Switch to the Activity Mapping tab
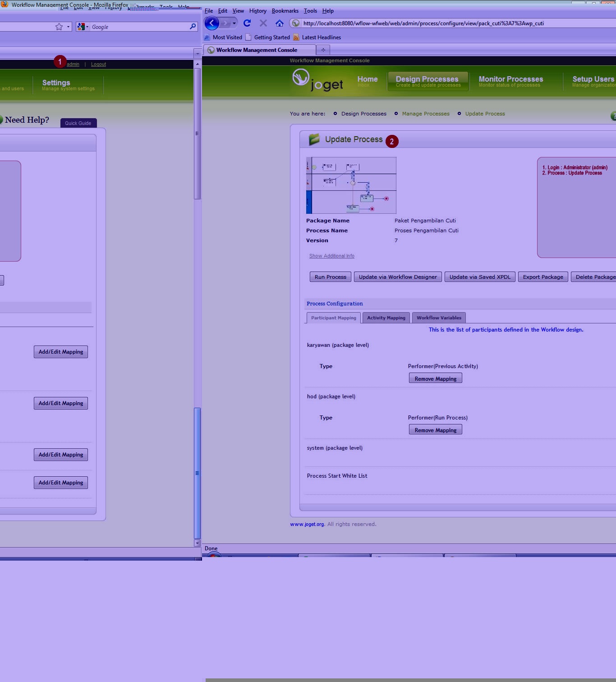This screenshot has height=682, width=616. [386, 318]
